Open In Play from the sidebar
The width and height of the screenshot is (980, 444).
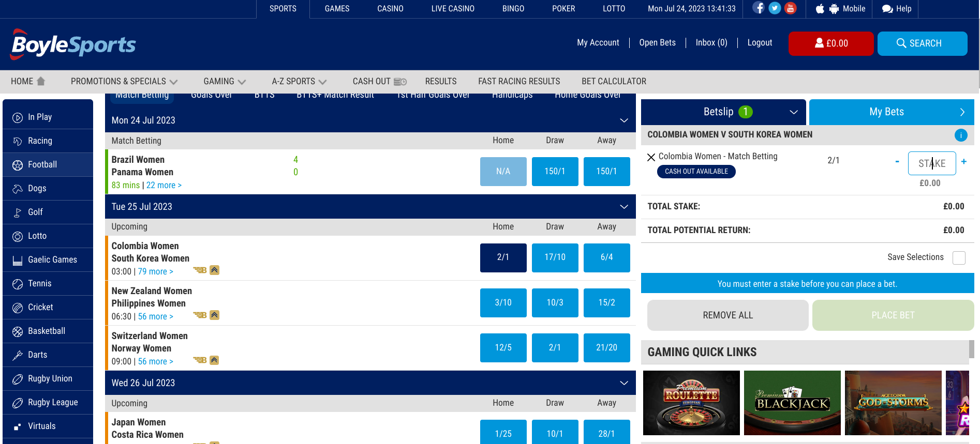click(x=48, y=117)
